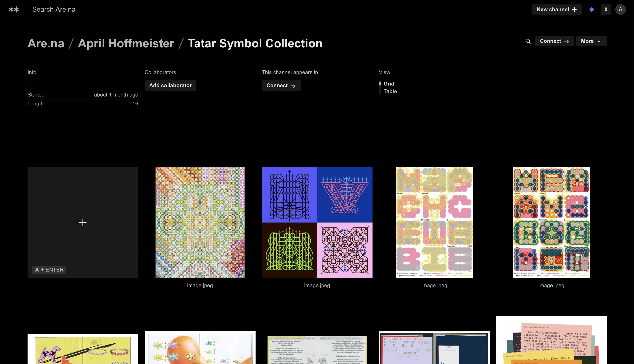The height and width of the screenshot is (364, 634).
Task: Click the New channel button
Action: click(x=557, y=10)
